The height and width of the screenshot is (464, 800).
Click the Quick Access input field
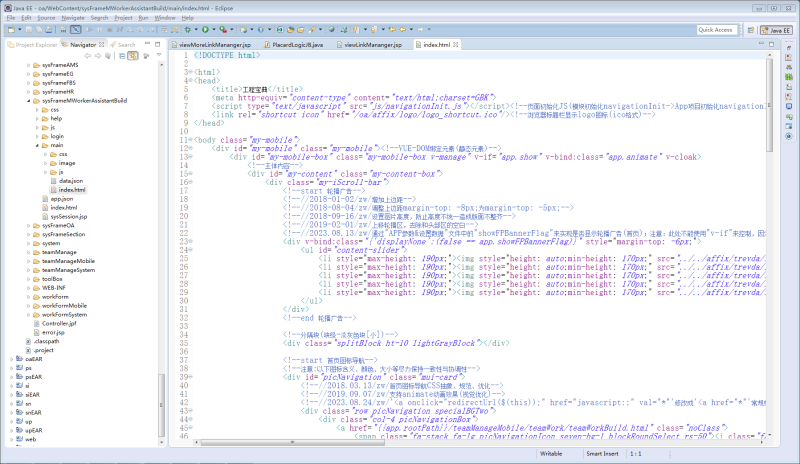tap(717, 30)
